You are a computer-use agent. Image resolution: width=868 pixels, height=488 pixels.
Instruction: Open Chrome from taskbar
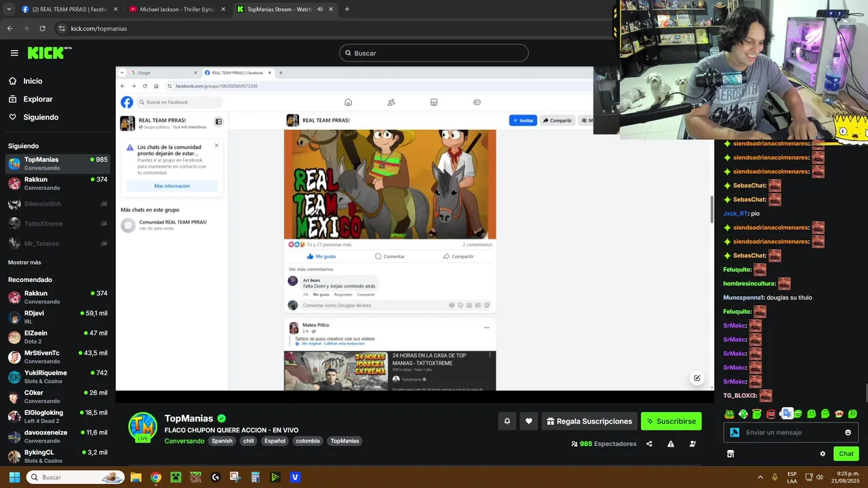pyautogui.click(x=155, y=477)
